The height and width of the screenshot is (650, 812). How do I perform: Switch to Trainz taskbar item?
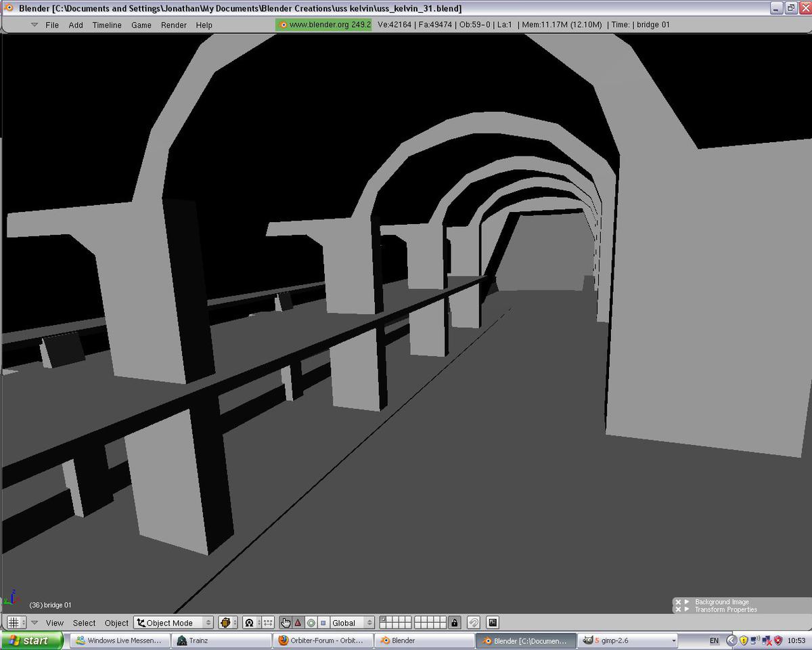(221, 641)
